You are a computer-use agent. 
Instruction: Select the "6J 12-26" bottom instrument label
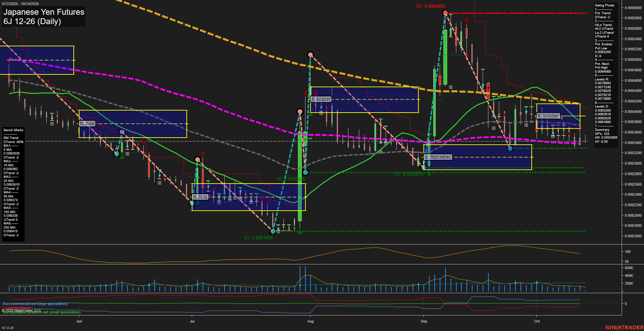click(x=8, y=328)
